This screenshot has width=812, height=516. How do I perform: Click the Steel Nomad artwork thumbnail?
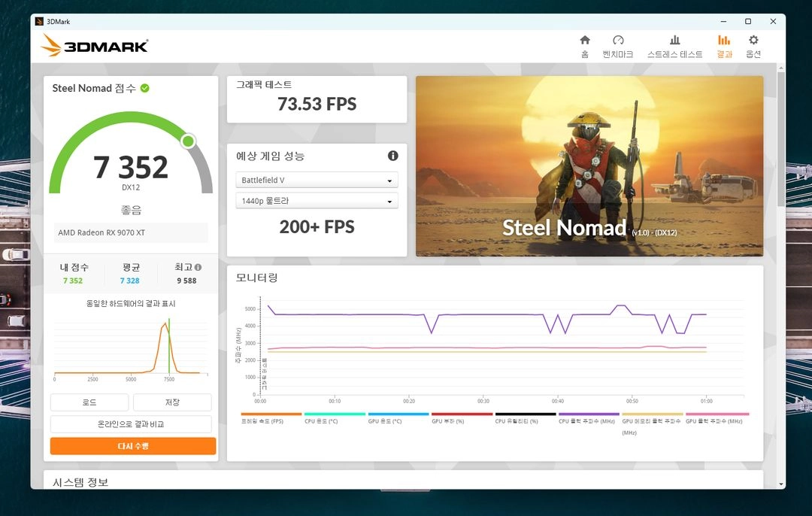coord(589,165)
